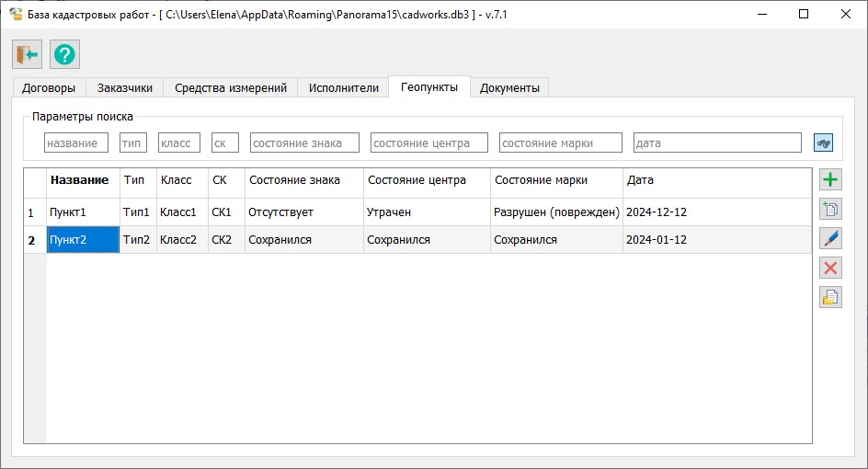Click the название search field
This screenshot has width=868, height=469.
pos(76,143)
